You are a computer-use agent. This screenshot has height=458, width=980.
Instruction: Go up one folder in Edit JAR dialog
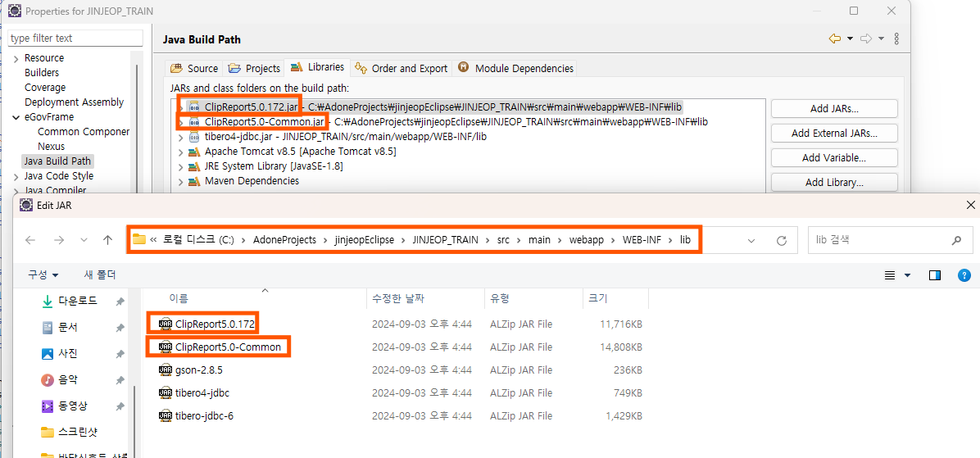[107, 240]
